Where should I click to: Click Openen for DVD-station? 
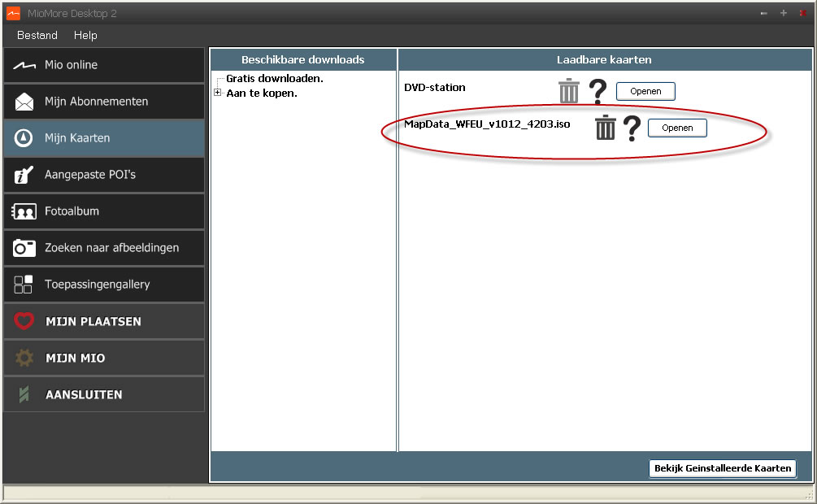pyautogui.click(x=645, y=91)
